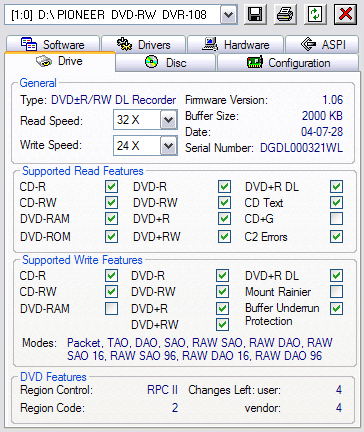Open the ASPI tab
The image size is (364, 432).
[322, 44]
